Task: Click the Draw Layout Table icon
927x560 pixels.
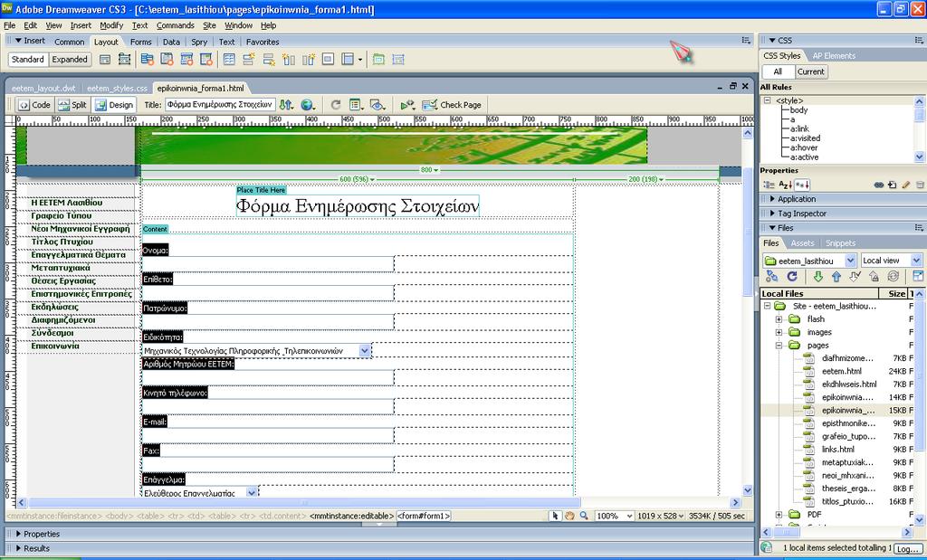Action: pos(380,59)
